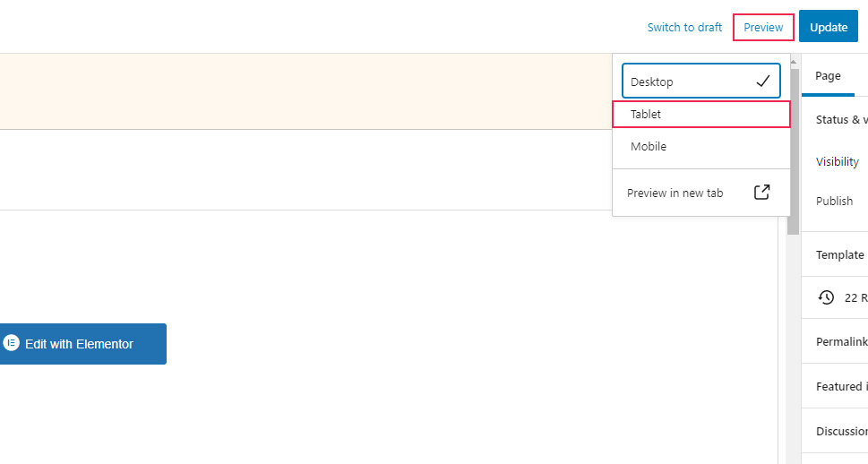The width and height of the screenshot is (868, 464).
Task: Open the Preview dropdown
Action: [763, 27]
